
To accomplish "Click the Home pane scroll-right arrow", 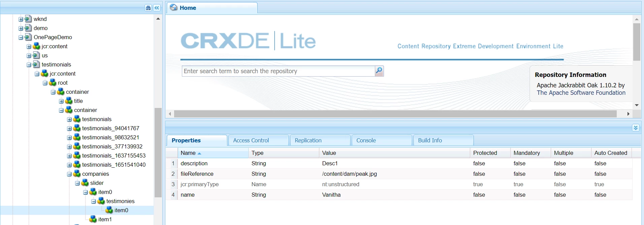I will point(629,114).
